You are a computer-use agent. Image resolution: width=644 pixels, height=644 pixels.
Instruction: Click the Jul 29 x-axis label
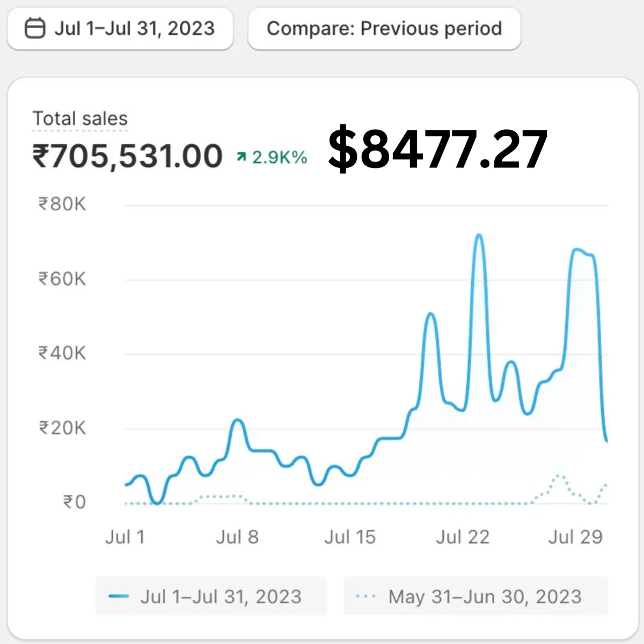pos(575,537)
